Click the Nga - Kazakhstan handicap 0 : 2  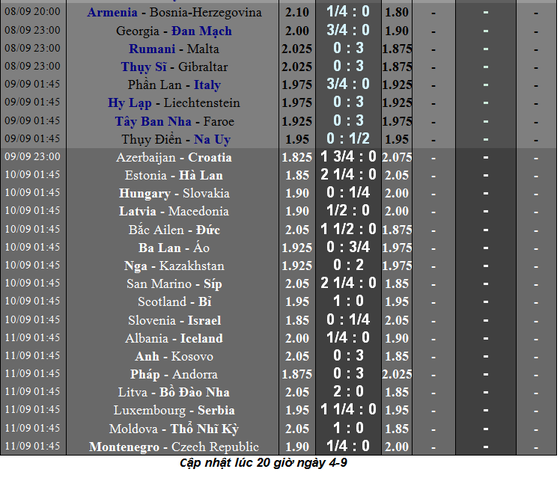pos(348,265)
